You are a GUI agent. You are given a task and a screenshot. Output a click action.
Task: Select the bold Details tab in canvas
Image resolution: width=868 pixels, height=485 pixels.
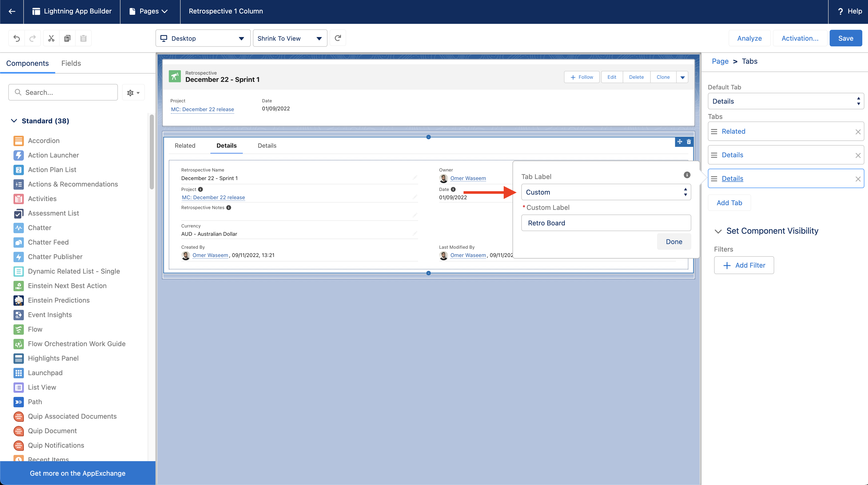(x=226, y=146)
